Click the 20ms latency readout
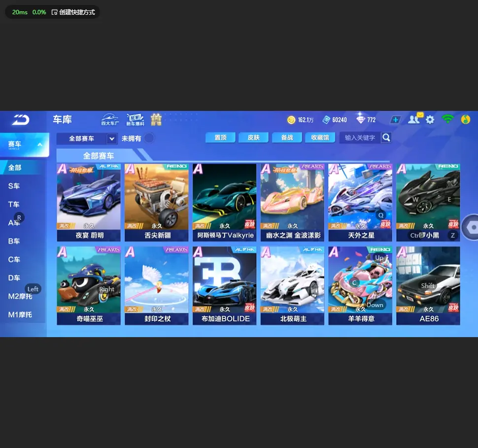Viewport: 478px width, 448px height. (20, 12)
